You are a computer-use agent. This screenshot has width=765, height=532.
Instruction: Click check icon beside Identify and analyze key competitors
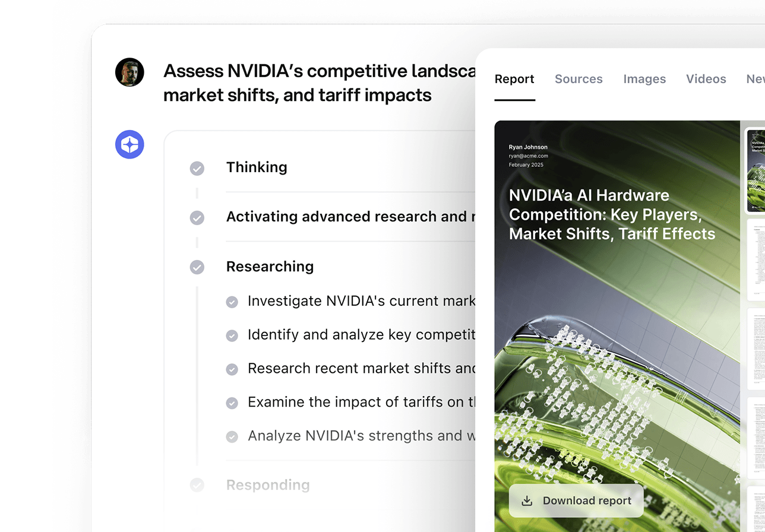coord(232,336)
